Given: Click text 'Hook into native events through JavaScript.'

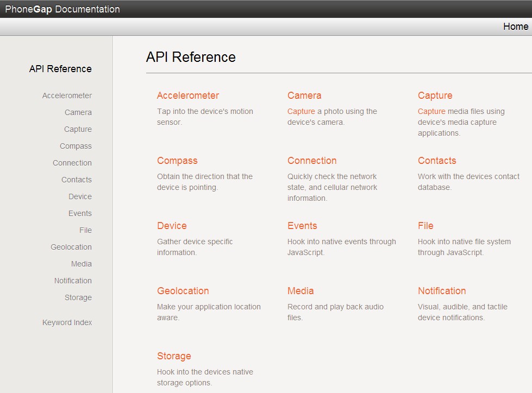Looking at the screenshot, I should (x=342, y=247).
